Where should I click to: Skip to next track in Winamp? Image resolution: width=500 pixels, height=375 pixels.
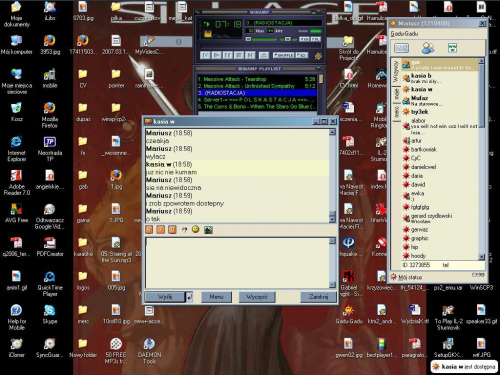(x=250, y=55)
